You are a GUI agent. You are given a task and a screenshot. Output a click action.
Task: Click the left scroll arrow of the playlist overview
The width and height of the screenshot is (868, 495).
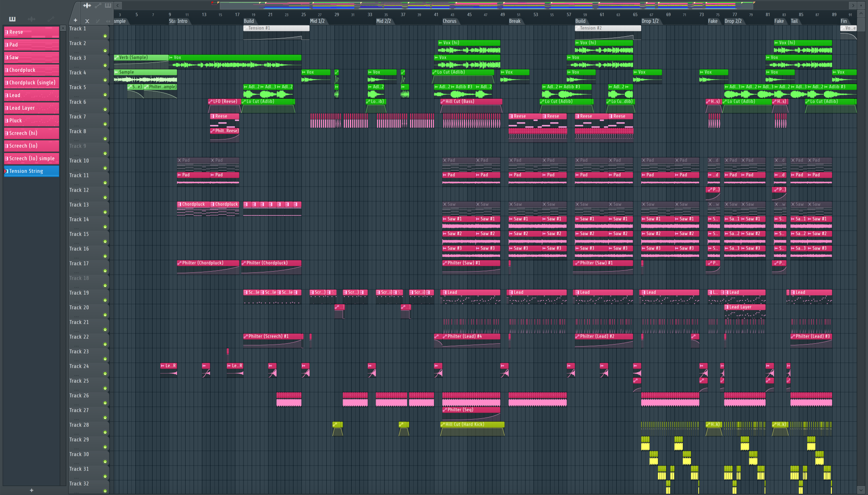(117, 5)
